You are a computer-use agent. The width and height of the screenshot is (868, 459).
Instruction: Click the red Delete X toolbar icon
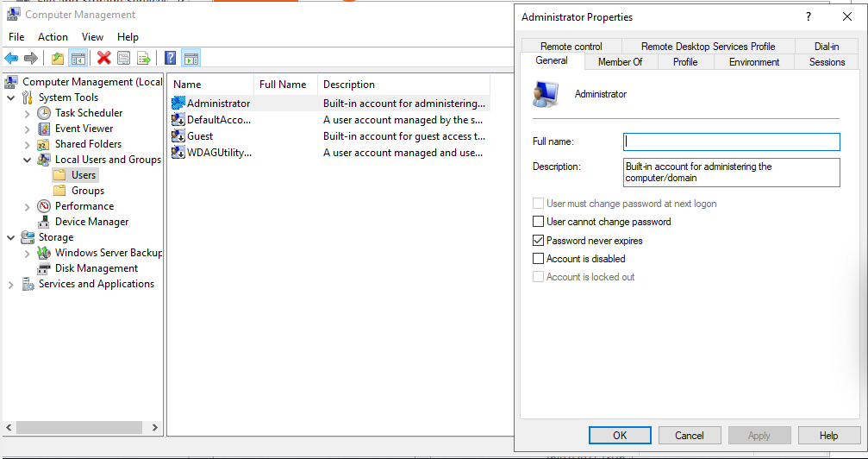pos(104,58)
